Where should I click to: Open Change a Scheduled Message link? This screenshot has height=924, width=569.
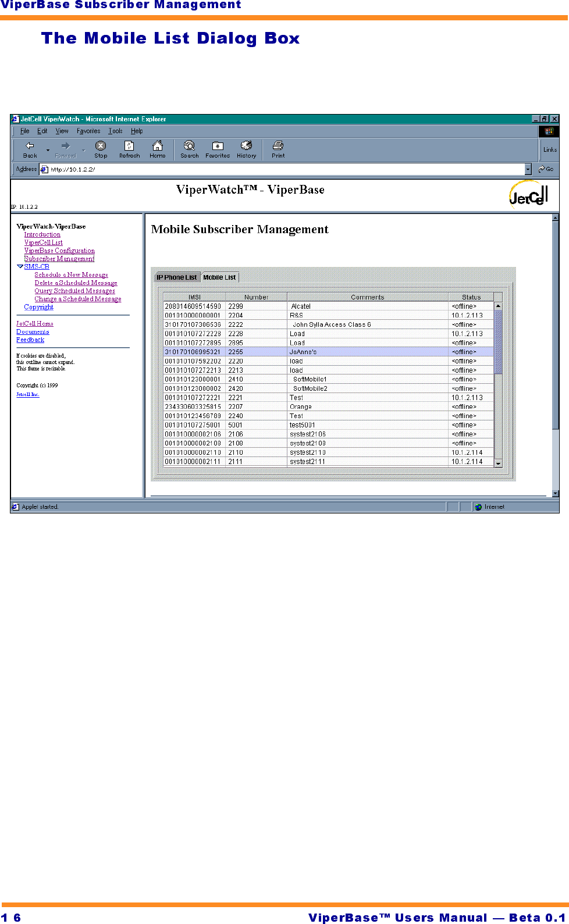click(x=78, y=299)
